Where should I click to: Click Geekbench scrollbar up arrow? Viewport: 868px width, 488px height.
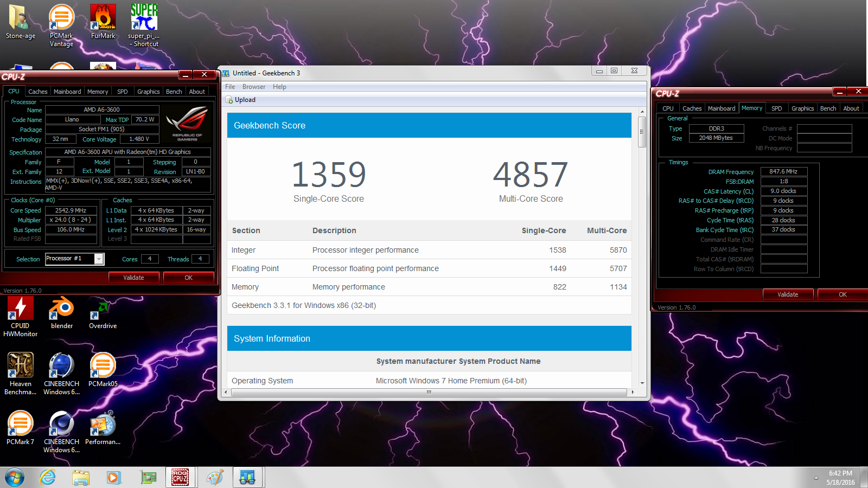[642, 112]
